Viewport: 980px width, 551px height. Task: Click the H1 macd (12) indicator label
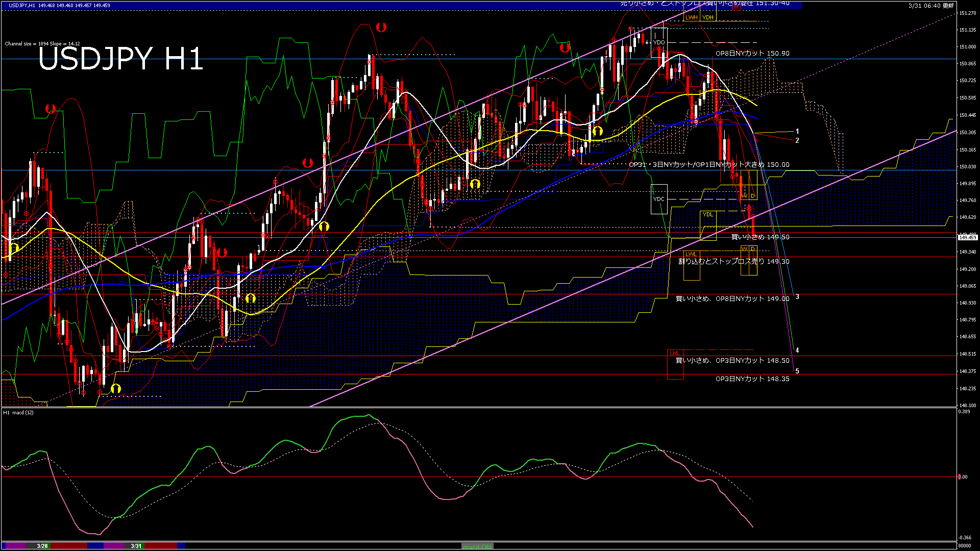coord(18,412)
